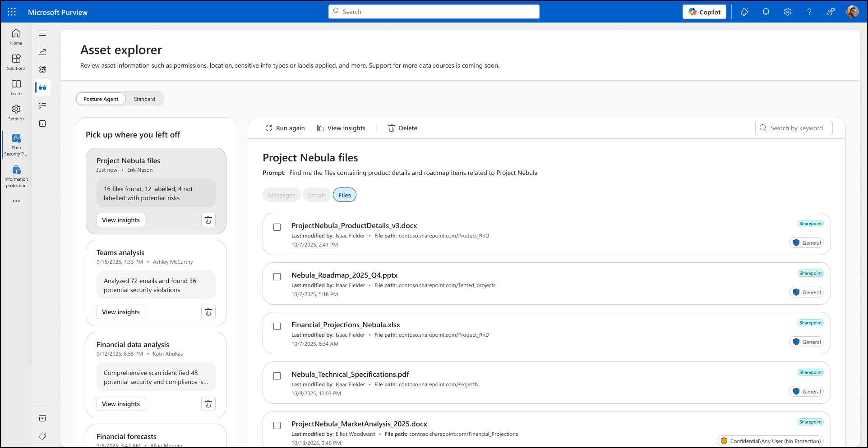Switch to the Standard tab
Viewport: 868px width, 448px height.
point(144,99)
